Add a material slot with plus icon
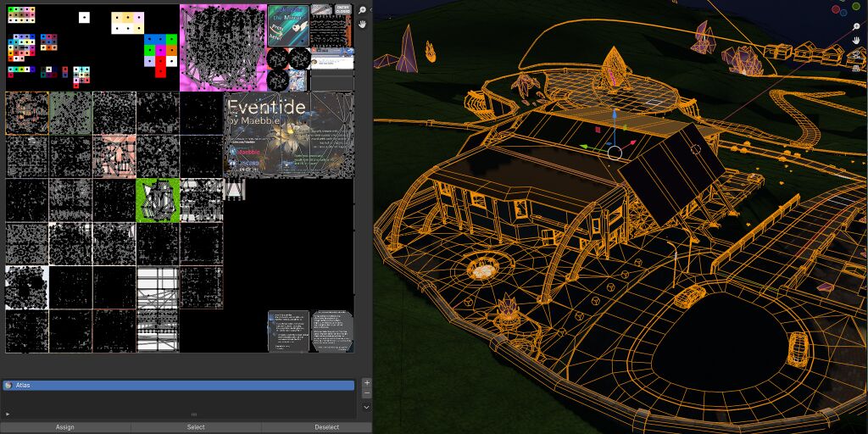Screen dimensions: 868x434 [366, 382]
